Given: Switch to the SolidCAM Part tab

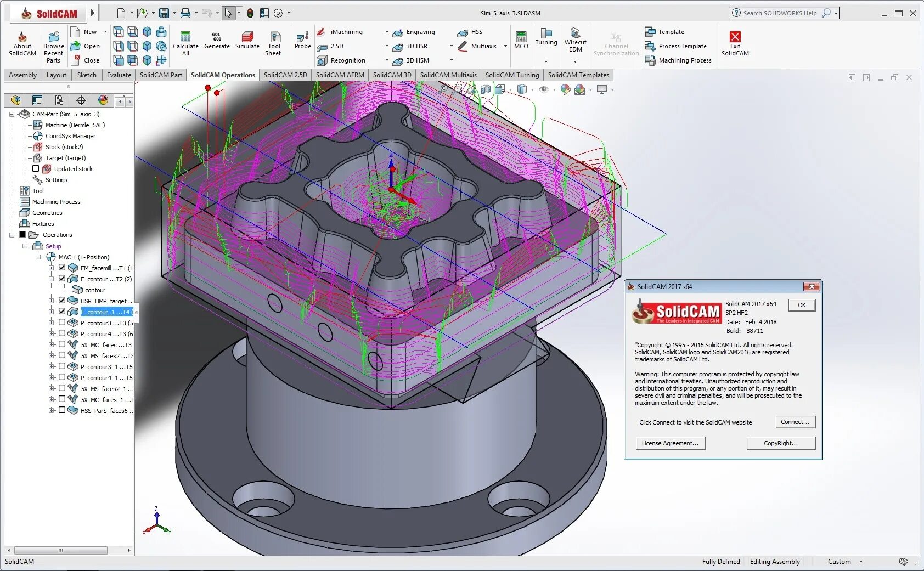Looking at the screenshot, I should 161,75.
